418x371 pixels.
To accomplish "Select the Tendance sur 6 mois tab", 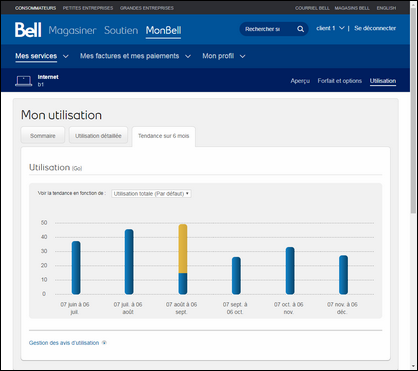I will 164,136.
